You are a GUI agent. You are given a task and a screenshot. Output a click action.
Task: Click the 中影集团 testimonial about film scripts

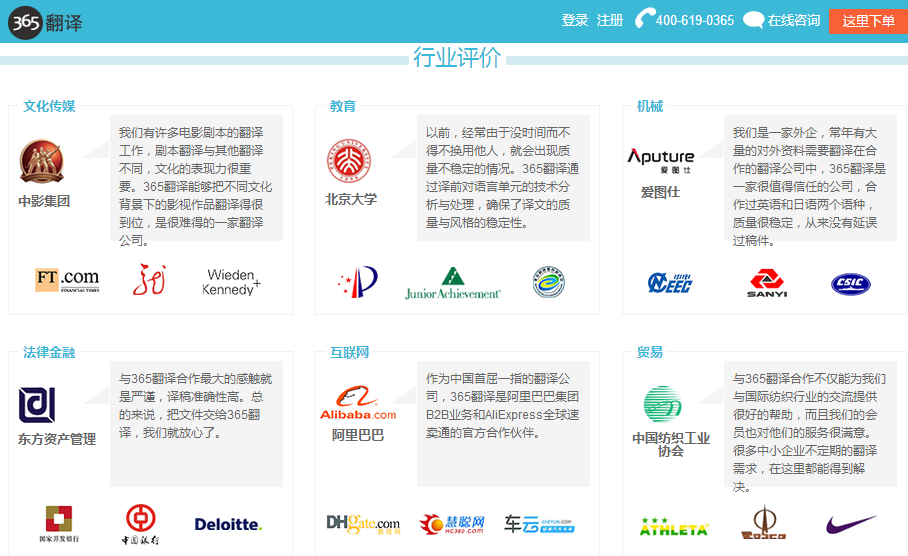(x=196, y=178)
